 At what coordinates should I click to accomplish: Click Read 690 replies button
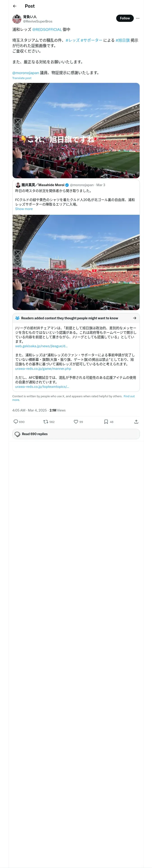[76, 434]
